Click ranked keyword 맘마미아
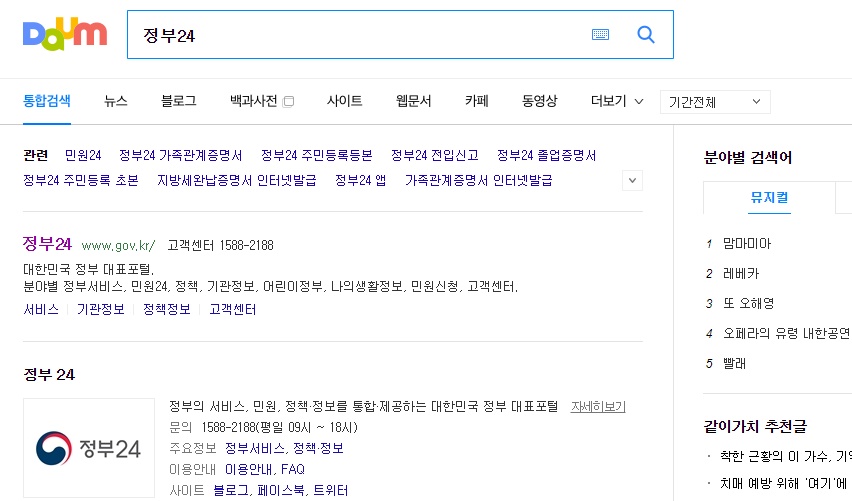This screenshot has width=852, height=501. [747, 243]
